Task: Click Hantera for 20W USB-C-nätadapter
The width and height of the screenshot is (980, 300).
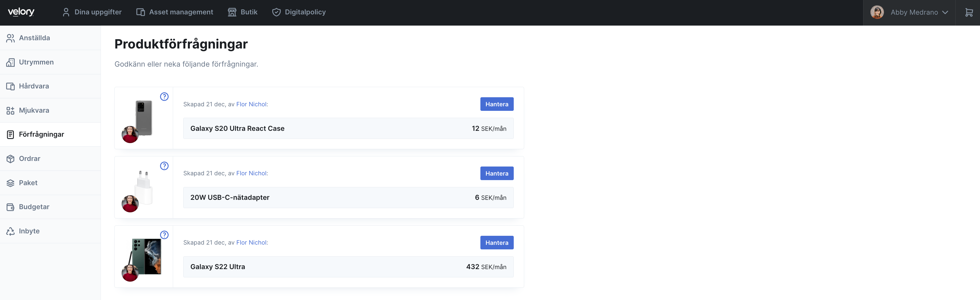Action: 496,173
